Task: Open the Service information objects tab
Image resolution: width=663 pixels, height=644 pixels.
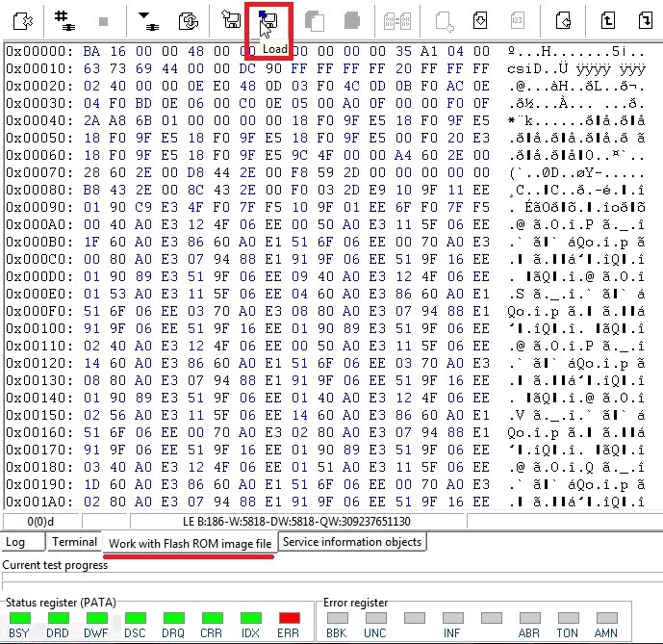Action: point(352,542)
